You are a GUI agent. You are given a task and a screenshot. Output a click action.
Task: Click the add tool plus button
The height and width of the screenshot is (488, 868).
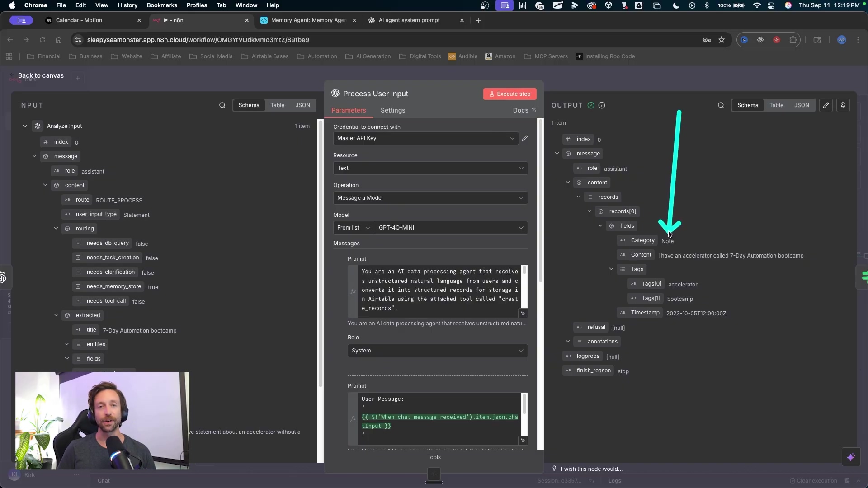pyautogui.click(x=434, y=474)
